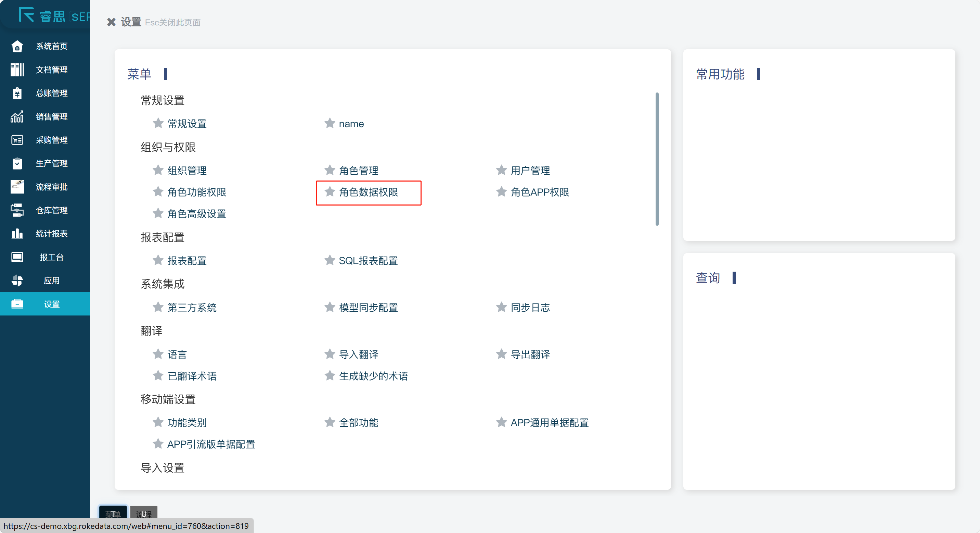Screen dimensions: 980x533
Task: Toggle favorite star for 用户管理
Action: [501, 170]
